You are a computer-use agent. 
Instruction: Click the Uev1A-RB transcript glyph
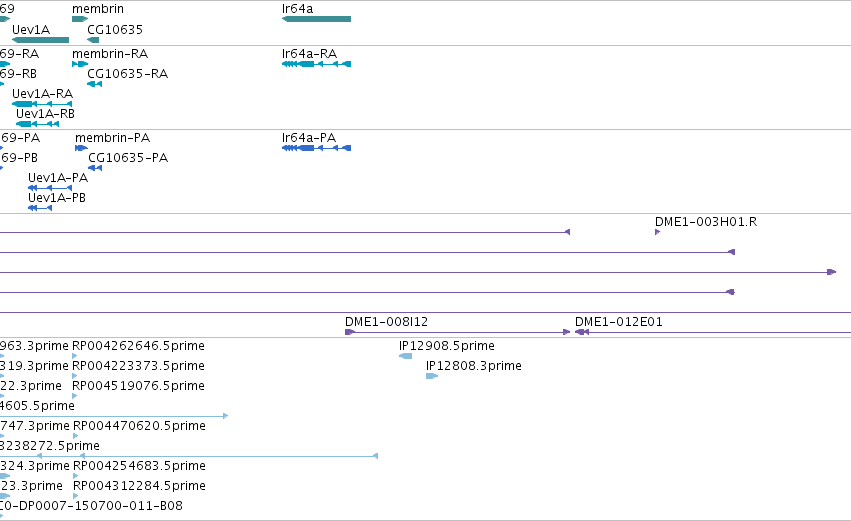point(37,124)
